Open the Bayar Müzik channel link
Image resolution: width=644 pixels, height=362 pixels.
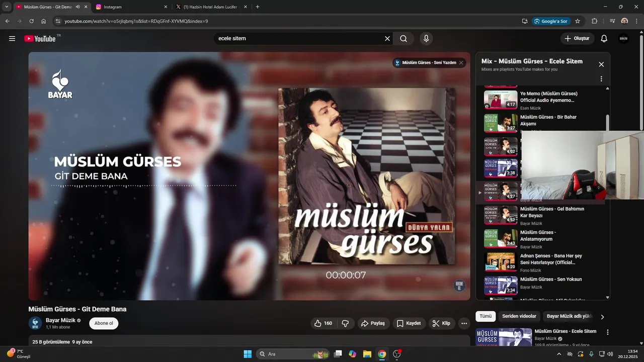(x=60, y=320)
